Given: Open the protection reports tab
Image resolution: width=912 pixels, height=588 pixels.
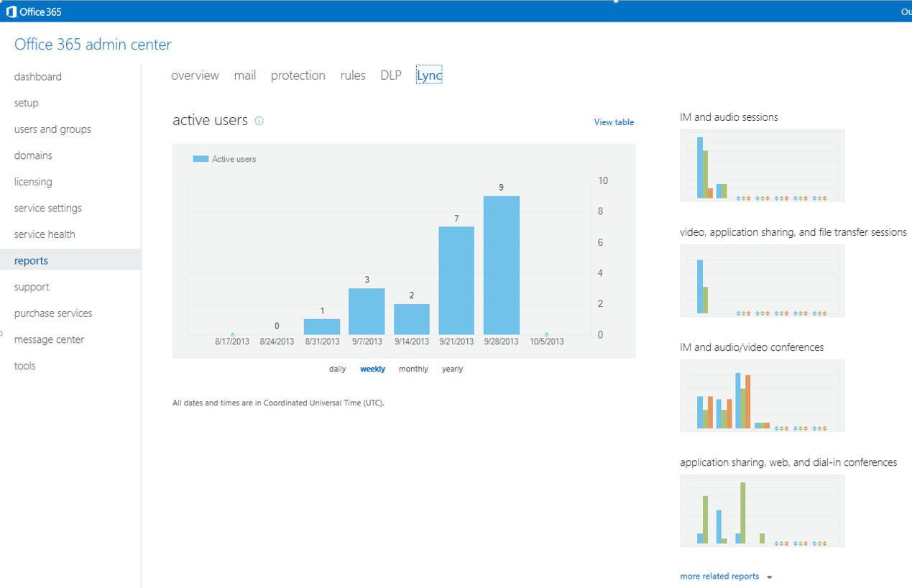Looking at the screenshot, I should coord(298,75).
